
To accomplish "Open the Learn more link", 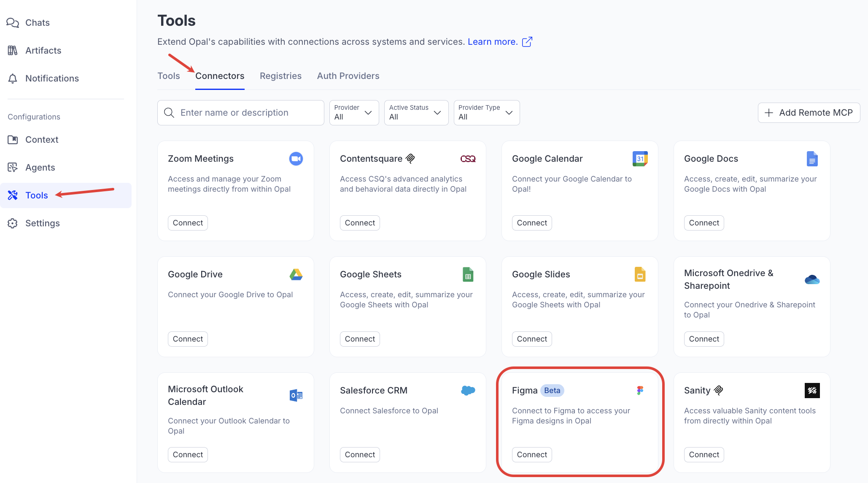I will point(493,42).
